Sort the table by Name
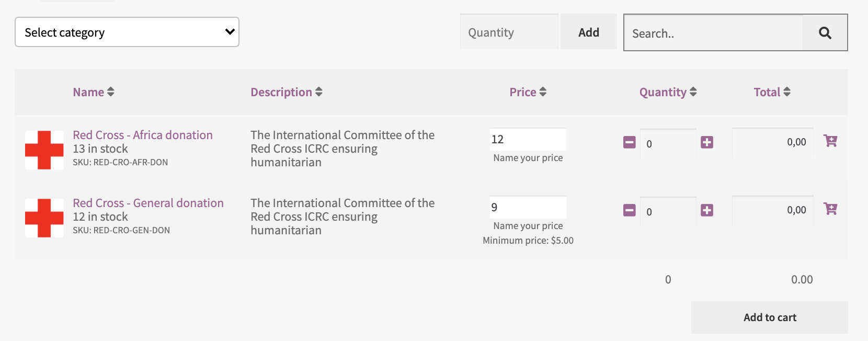Image resolution: width=868 pixels, height=341 pixels. (x=94, y=92)
